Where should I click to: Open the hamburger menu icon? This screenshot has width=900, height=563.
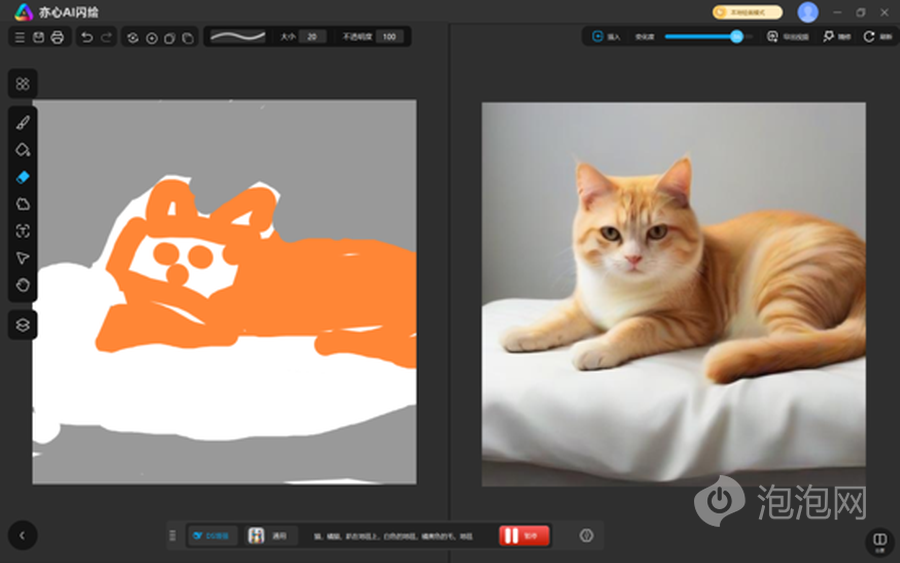click(20, 37)
